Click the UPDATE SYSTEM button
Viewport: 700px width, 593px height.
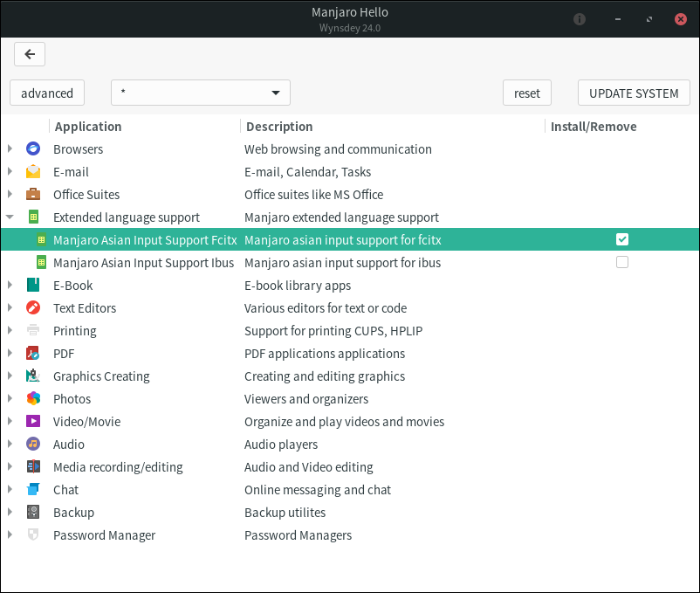pos(634,93)
